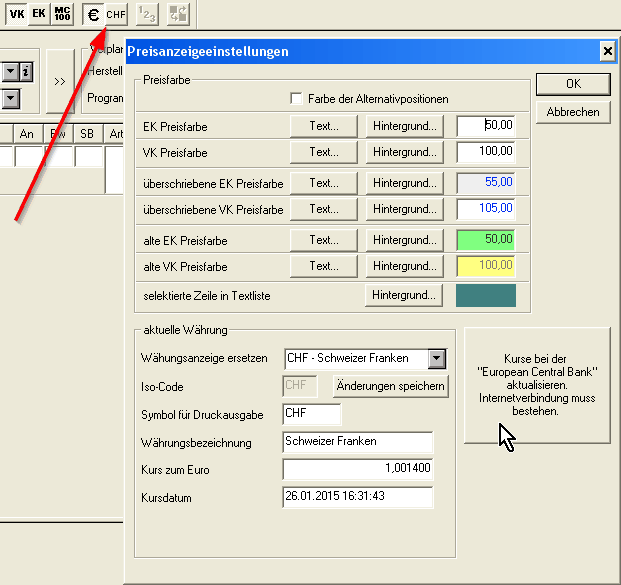The image size is (621, 585).
Task: Click the Abbrechen button
Action: (573, 112)
